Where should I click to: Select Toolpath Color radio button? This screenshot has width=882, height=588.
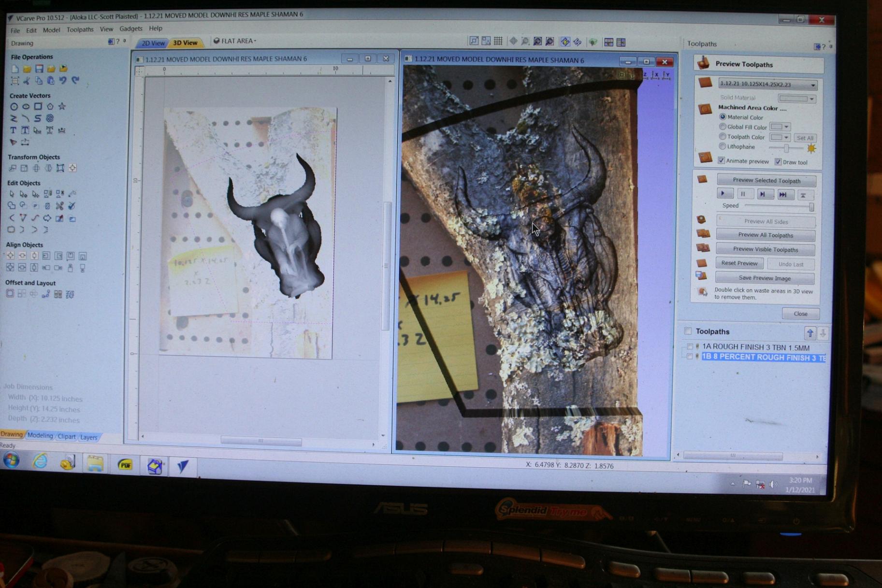pyautogui.click(x=723, y=137)
